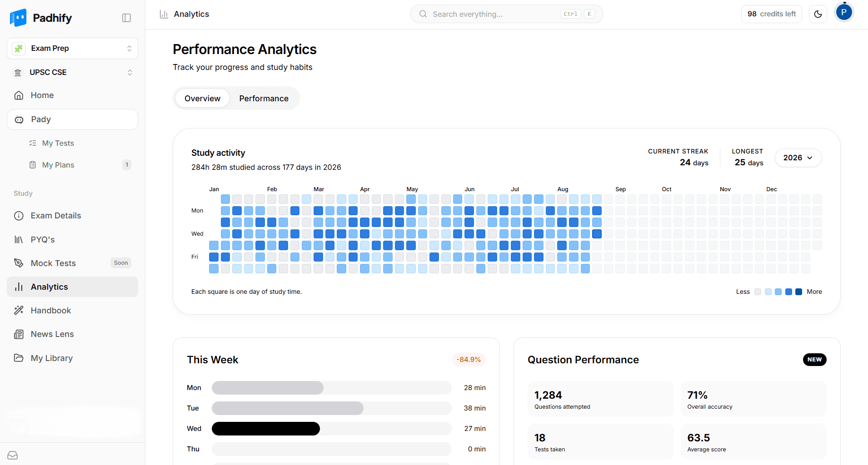Expand the UPSC CSE exam selector
The height and width of the screenshot is (465, 868).
(72, 73)
